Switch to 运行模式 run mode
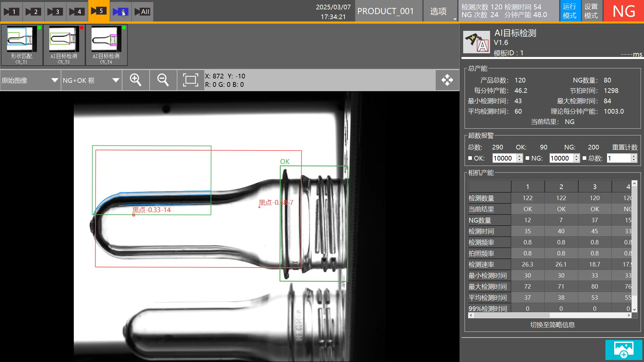 point(570,11)
